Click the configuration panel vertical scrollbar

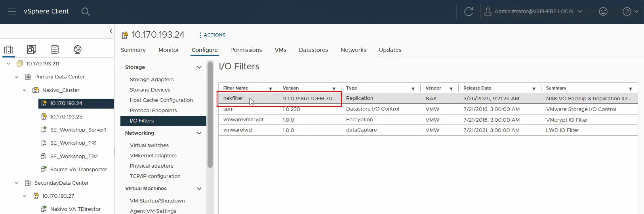pyautogui.click(x=210, y=115)
